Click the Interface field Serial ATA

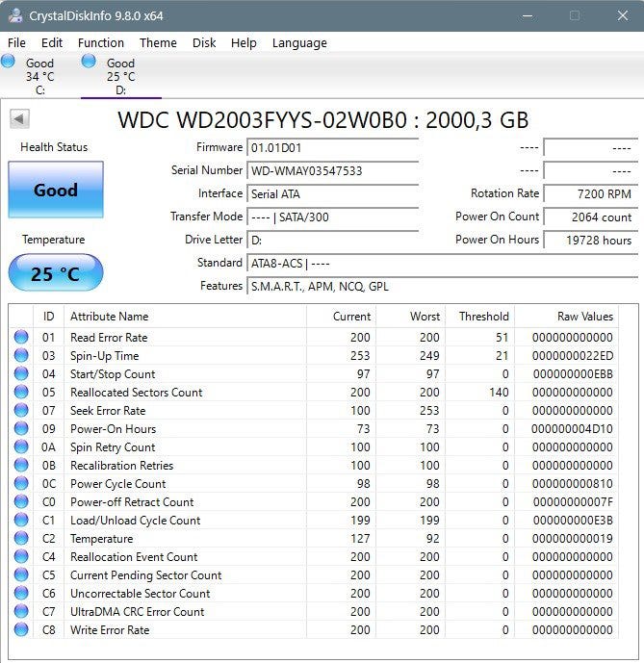332,194
